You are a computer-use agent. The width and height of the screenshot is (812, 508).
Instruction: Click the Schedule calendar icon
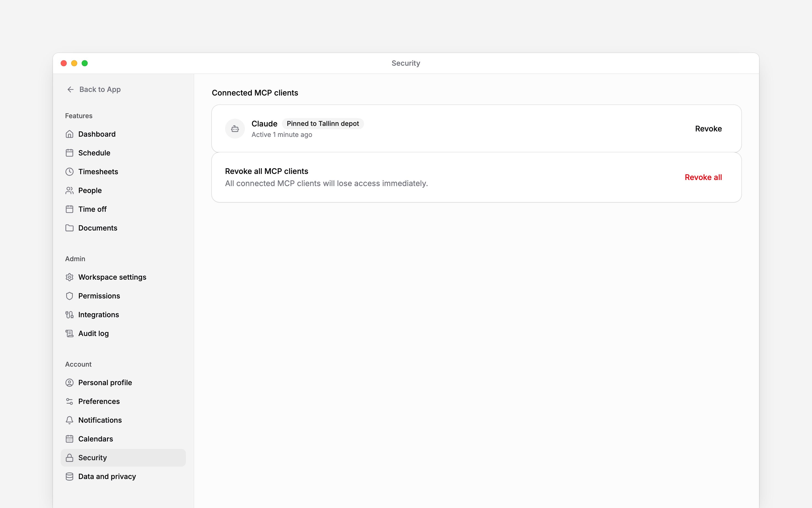point(70,153)
